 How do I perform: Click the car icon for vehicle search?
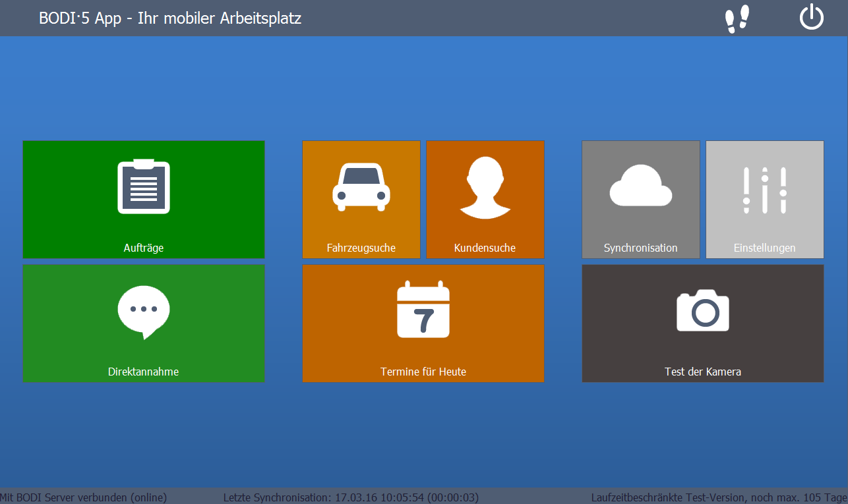[x=361, y=186]
